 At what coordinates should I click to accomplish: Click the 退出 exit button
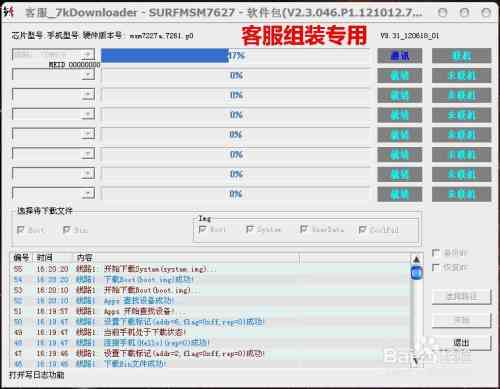462,342
